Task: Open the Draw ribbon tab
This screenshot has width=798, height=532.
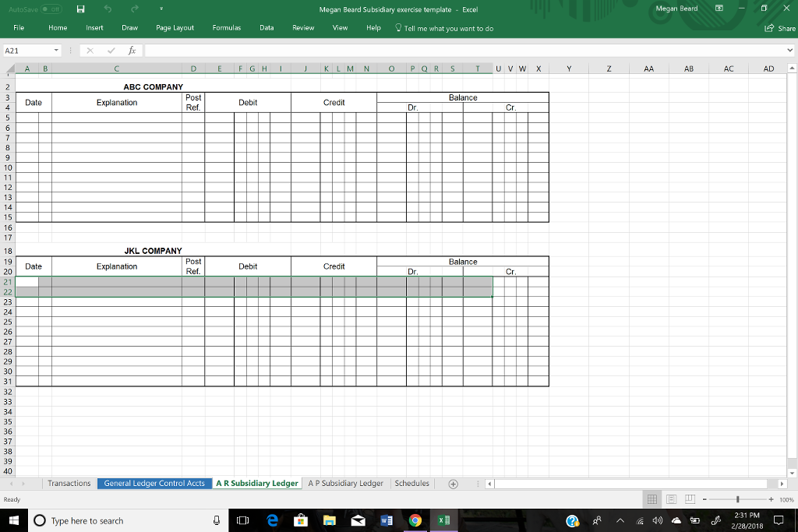Action: click(x=130, y=28)
